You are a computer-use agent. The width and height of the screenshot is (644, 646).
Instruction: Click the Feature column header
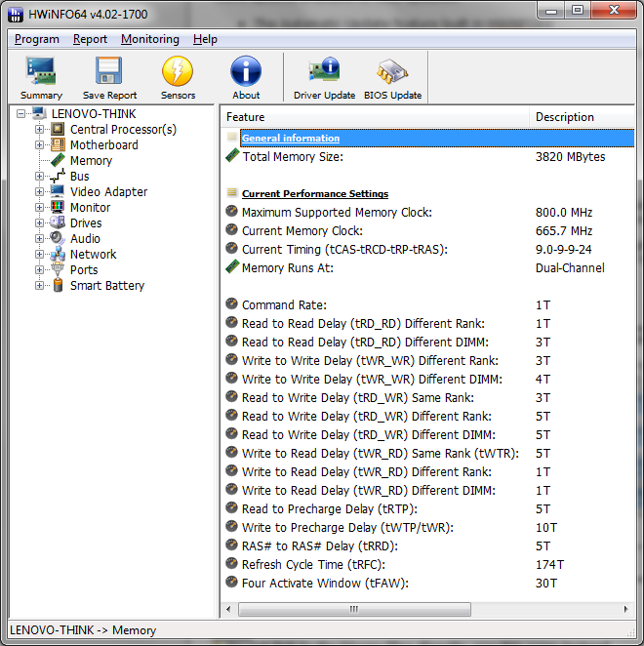point(245,117)
